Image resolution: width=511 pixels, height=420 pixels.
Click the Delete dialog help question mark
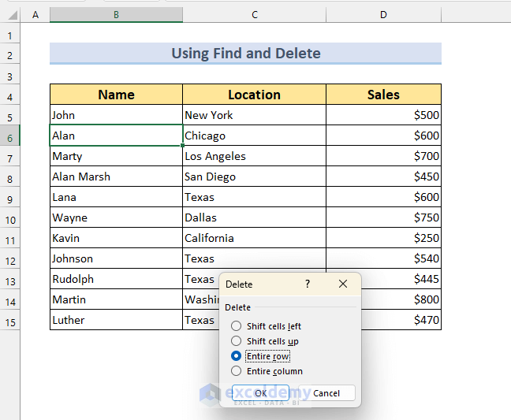pyautogui.click(x=308, y=284)
